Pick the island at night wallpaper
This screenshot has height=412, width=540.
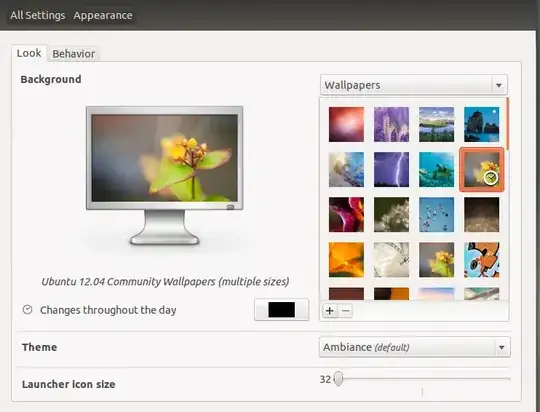coord(481,124)
